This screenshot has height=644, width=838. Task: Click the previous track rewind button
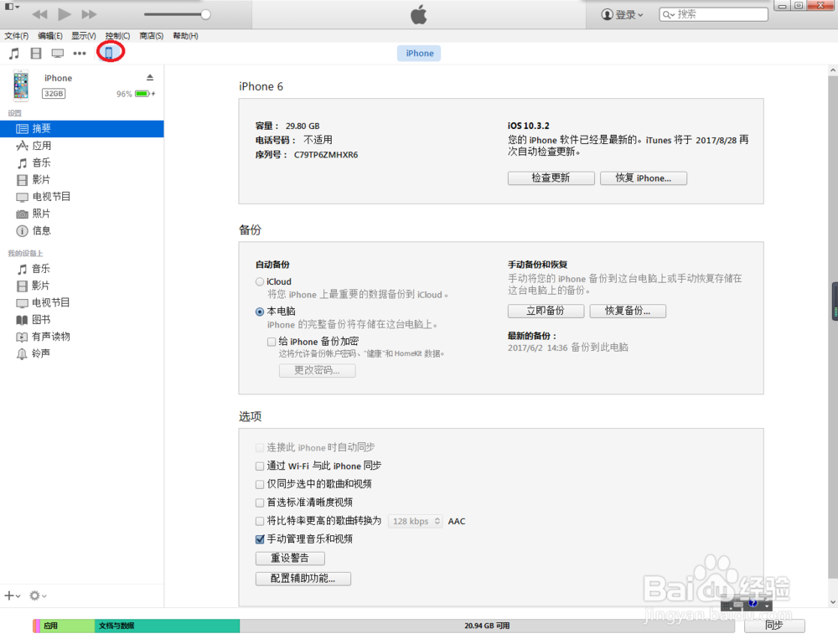tap(39, 14)
